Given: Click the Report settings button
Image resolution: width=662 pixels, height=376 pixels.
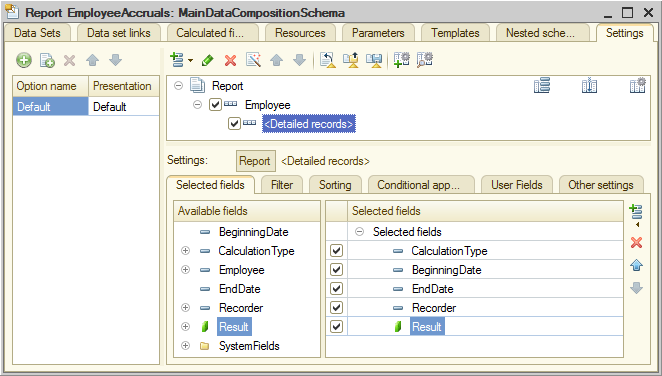Looking at the screenshot, I should (x=255, y=161).
